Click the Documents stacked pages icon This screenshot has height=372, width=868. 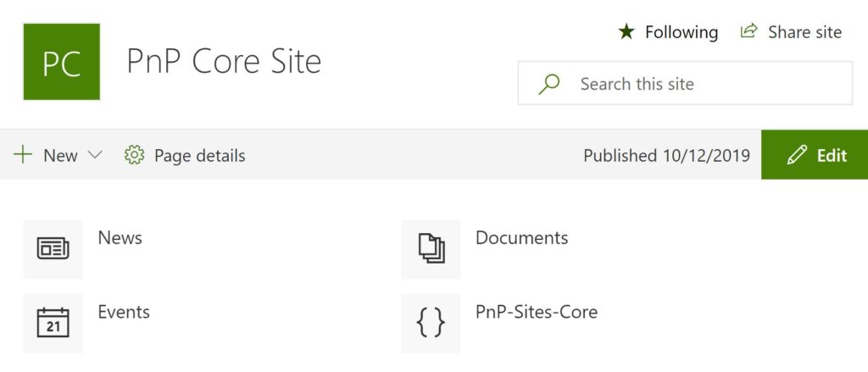coord(431,248)
